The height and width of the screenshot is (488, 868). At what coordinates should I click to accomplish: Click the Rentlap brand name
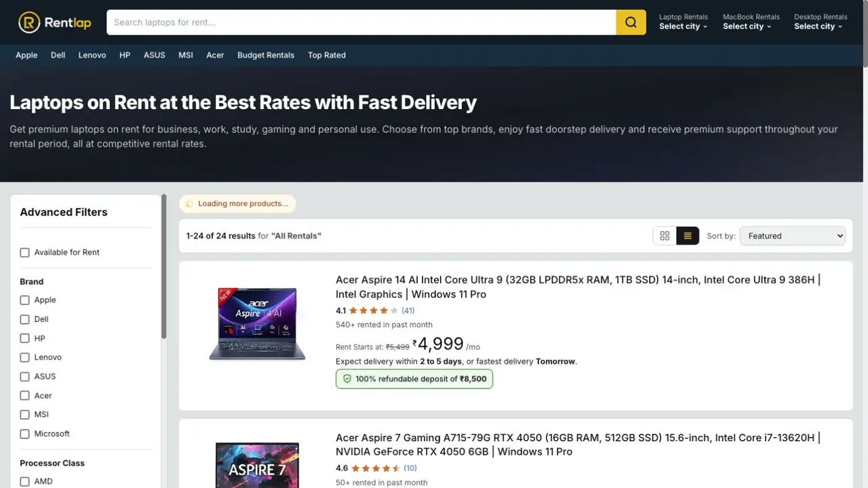pyautogui.click(x=68, y=22)
